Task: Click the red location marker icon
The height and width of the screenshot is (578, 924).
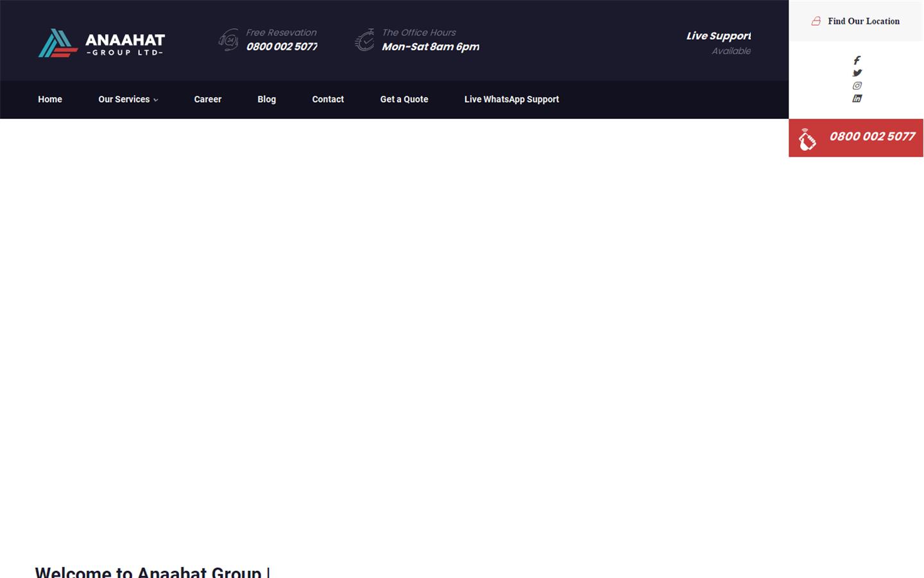Action: (x=816, y=21)
